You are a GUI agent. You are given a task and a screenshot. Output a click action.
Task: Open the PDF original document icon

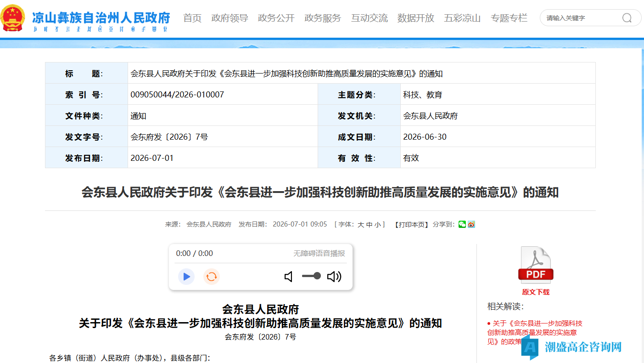pyautogui.click(x=536, y=265)
